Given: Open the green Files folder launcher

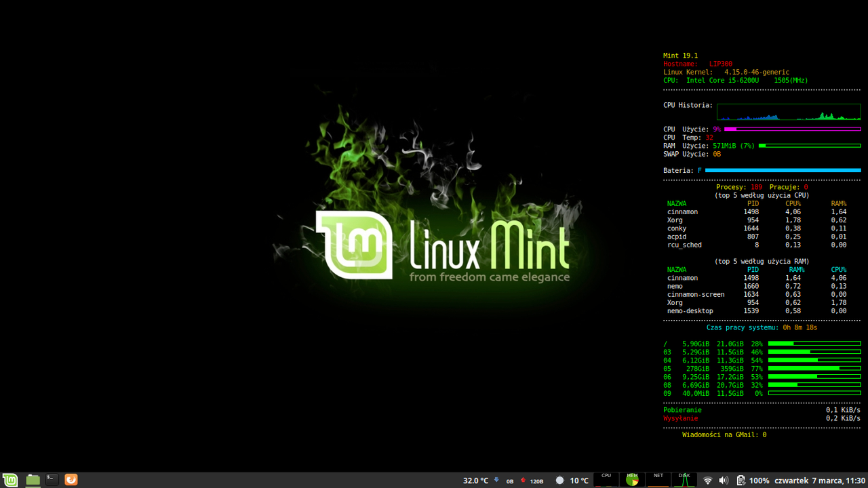Looking at the screenshot, I should [x=33, y=480].
